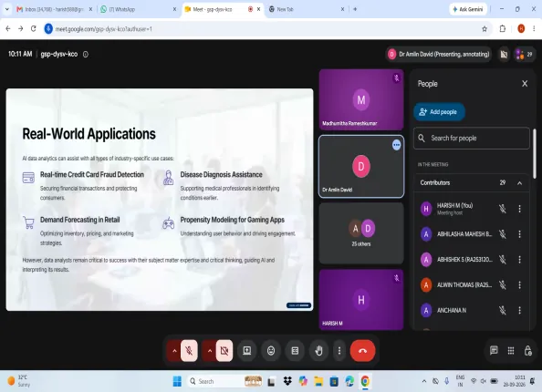Click the Dr Amlin David presenting chip

point(439,54)
